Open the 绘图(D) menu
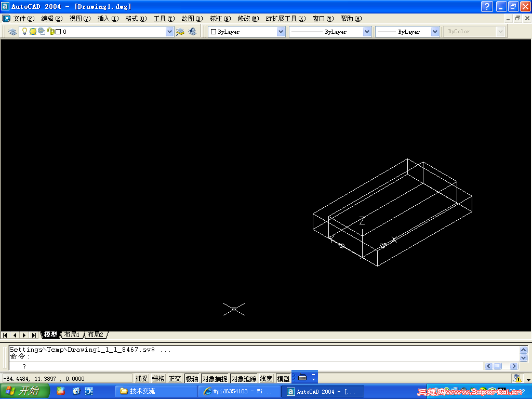Viewport: 532px width, 399px height. [x=192, y=19]
